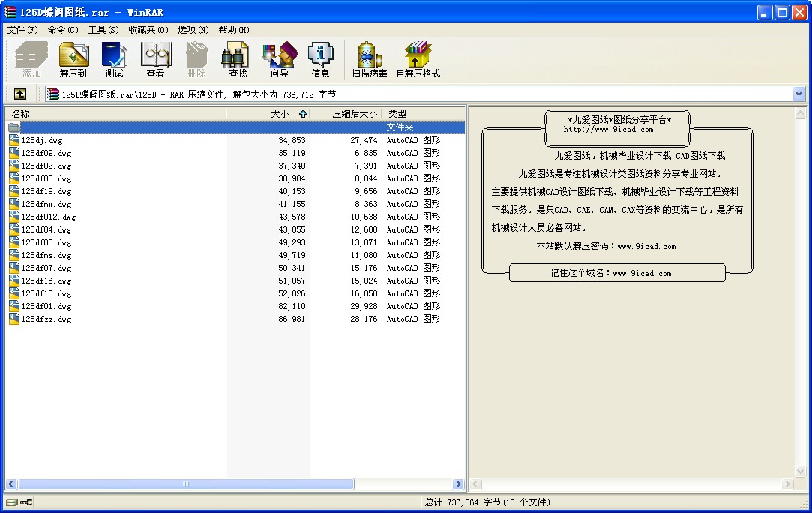Image resolution: width=812 pixels, height=513 pixels.
Task: Open the 查看 (View) toolbar icon
Action: point(155,60)
